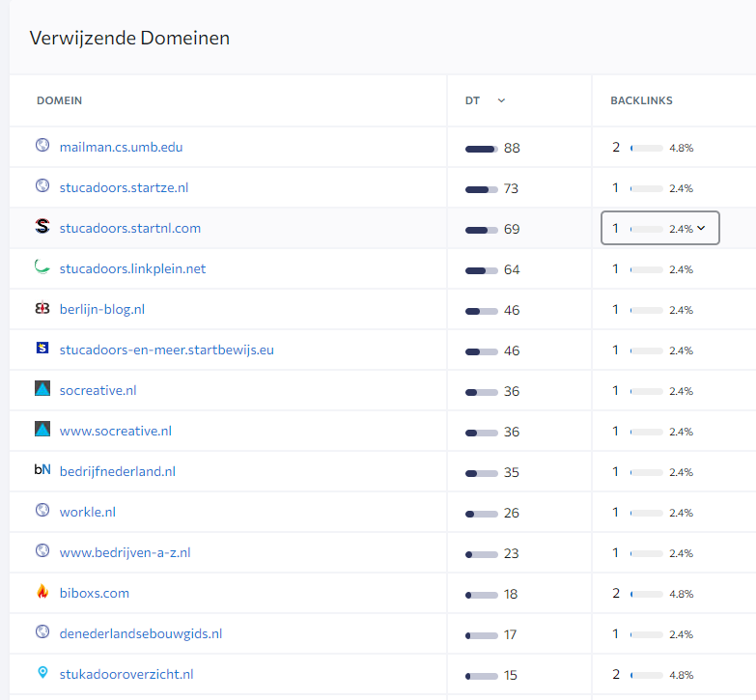Viewport: 756px width, 700px height.
Task: Open the mailman.cs.umb.edu link
Action: point(121,147)
